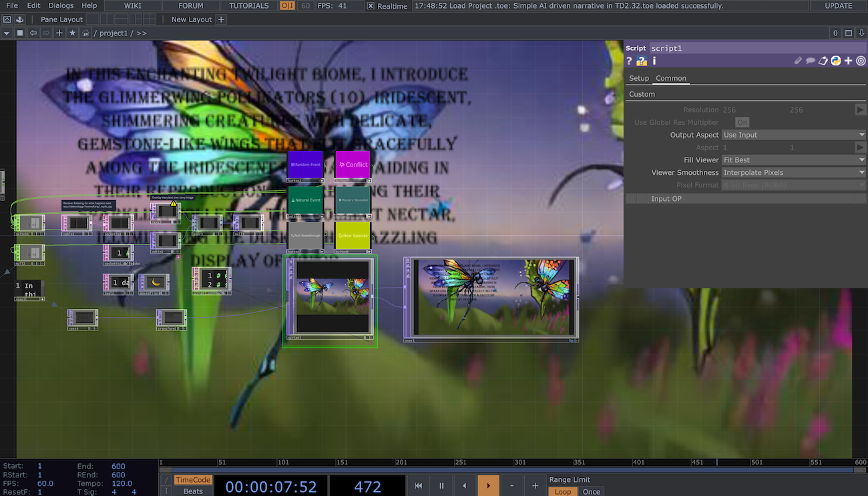Switch playback mode from Loop to Once
Viewport: 868px width, 496px height.
pyautogui.click(x=591, y=491)
